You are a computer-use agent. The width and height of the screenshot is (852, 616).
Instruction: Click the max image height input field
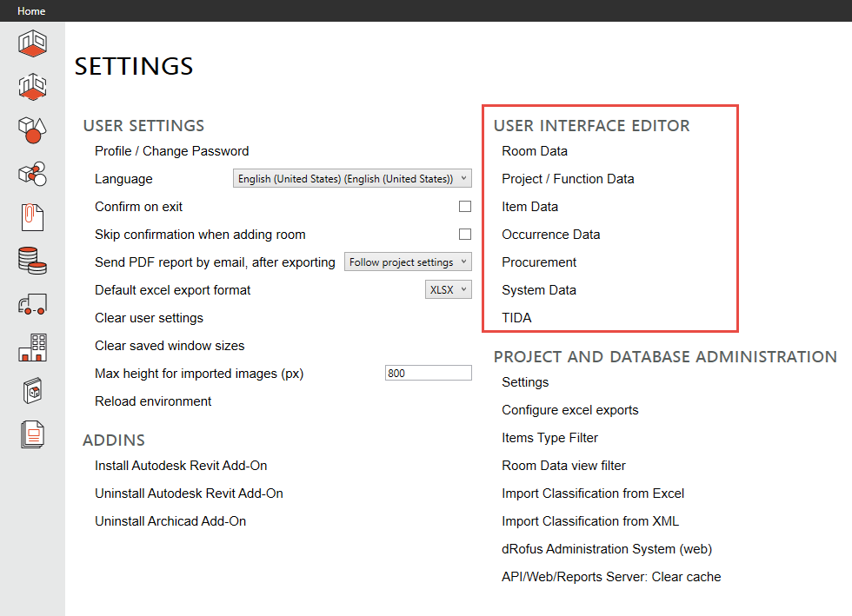[428, 372]
